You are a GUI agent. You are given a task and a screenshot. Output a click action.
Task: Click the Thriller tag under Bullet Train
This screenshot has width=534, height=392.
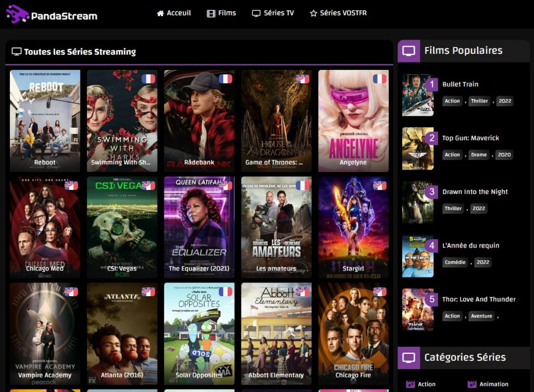[x=479, y=101]
